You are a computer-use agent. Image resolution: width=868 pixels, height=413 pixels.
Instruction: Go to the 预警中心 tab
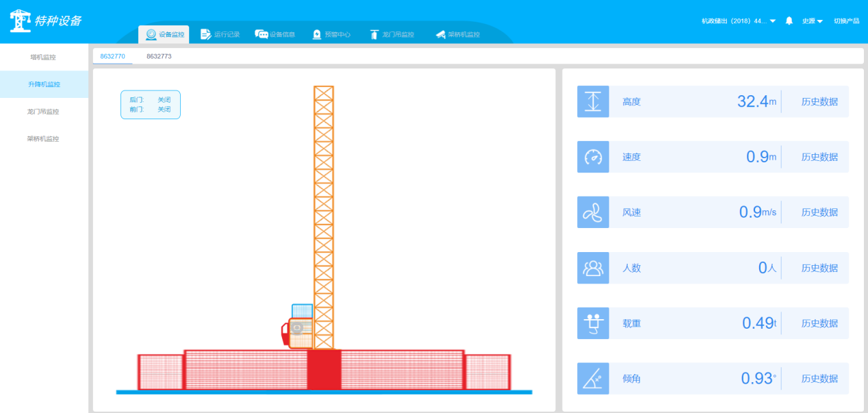[331, 34]
